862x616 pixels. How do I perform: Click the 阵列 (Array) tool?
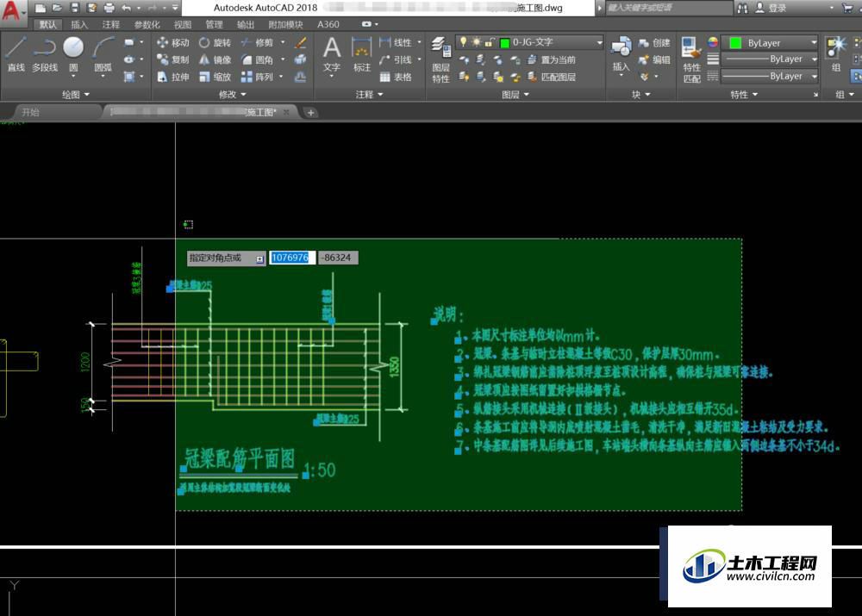[257, 77]
